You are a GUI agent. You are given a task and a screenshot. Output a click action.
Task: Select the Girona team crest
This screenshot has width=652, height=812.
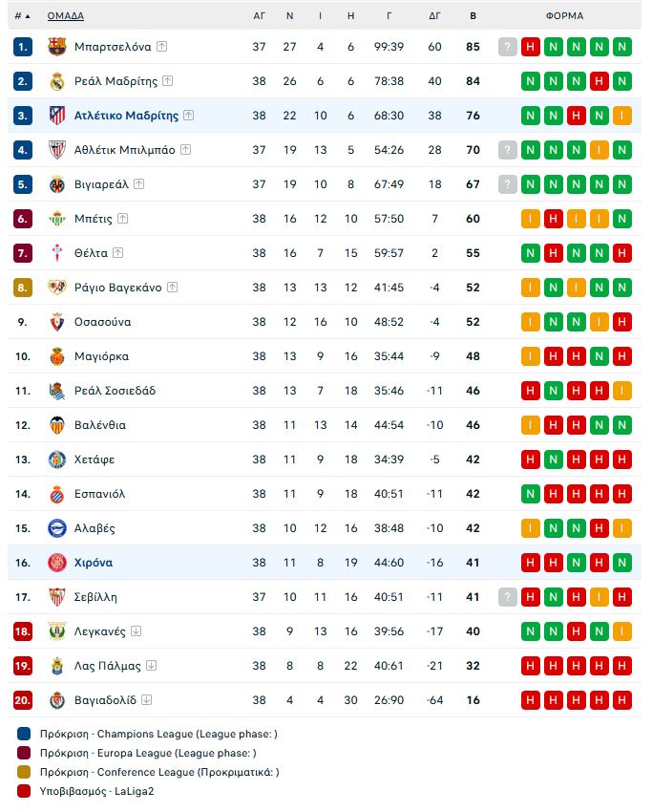(57, 563)
